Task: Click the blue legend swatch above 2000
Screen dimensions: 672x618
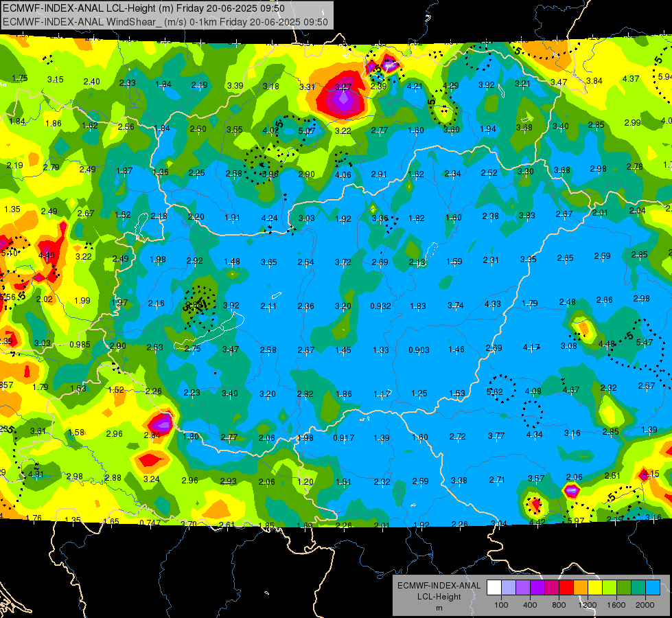Action: click(653, 588)
